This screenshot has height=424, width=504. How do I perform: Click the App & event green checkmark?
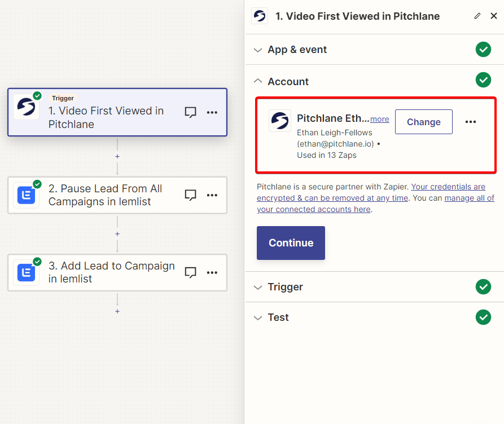pos(483,50)
